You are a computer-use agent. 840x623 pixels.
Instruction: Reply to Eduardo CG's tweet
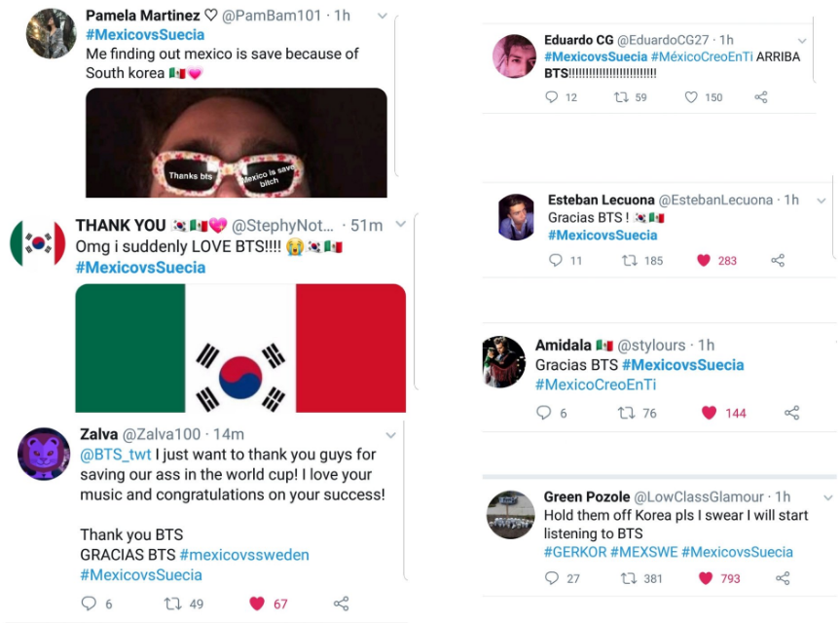[551, 97]
